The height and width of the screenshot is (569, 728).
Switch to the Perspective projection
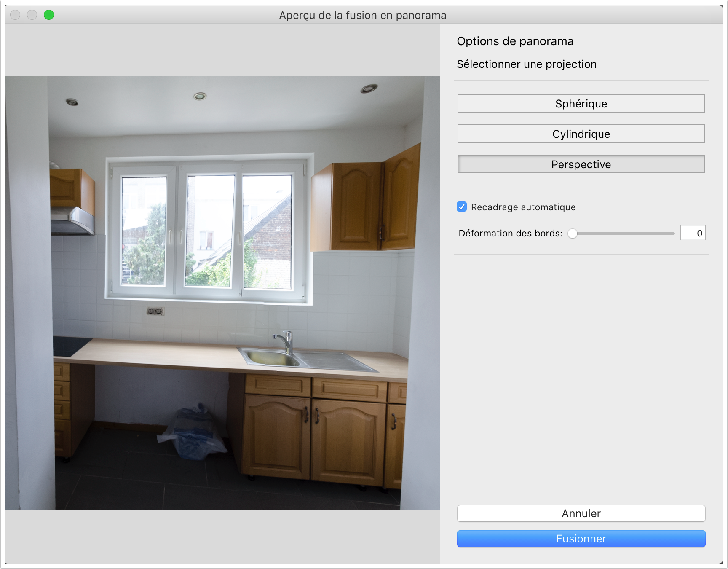(581, 164)
